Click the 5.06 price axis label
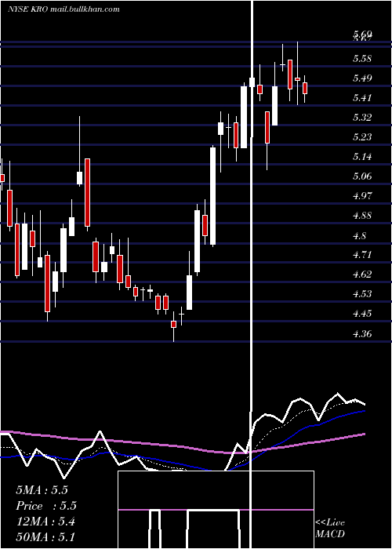 point(362,176)
